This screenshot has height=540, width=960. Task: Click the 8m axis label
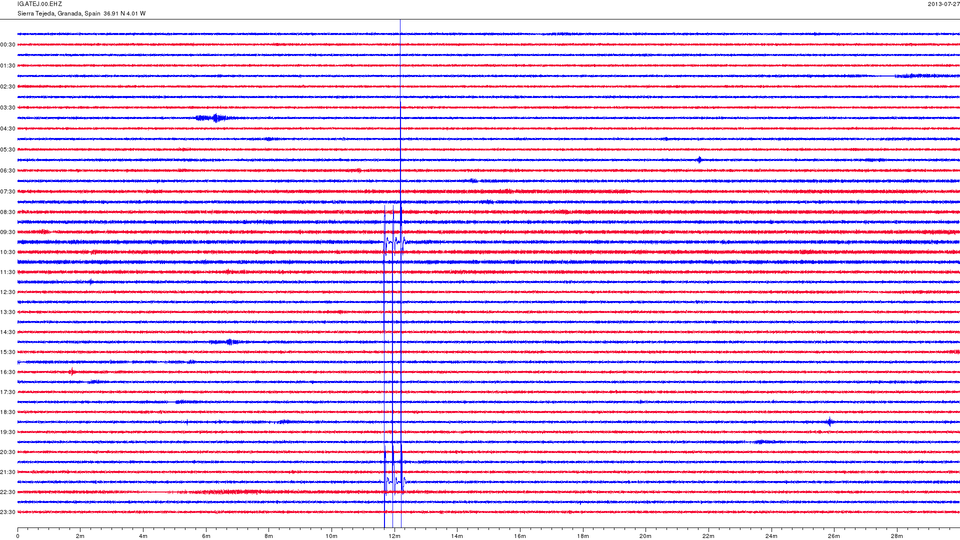(x=269, y=536)
